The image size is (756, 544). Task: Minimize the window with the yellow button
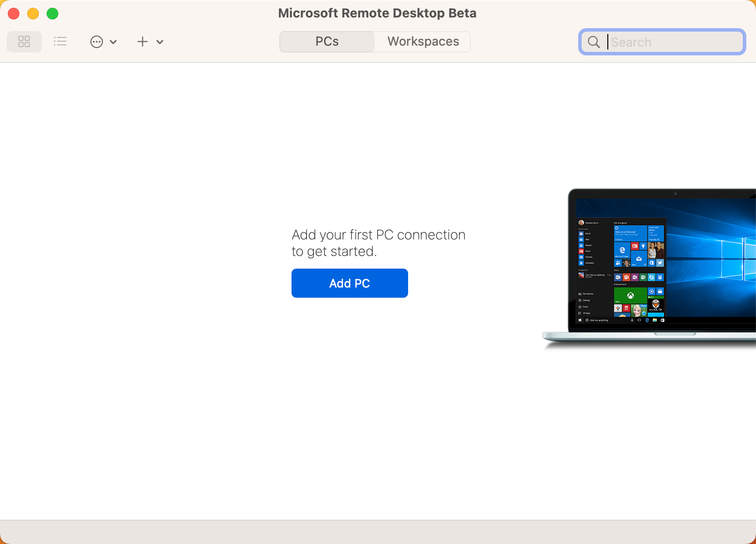click(x=33, y=14)
